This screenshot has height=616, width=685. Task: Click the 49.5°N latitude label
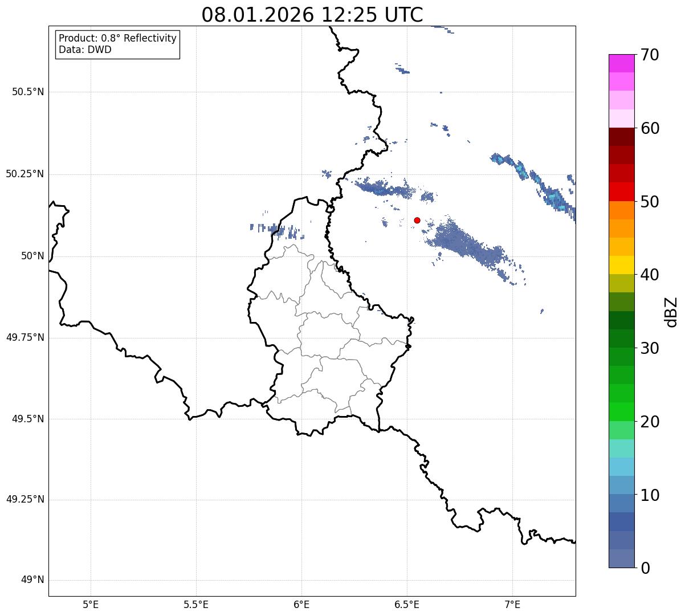28,419
